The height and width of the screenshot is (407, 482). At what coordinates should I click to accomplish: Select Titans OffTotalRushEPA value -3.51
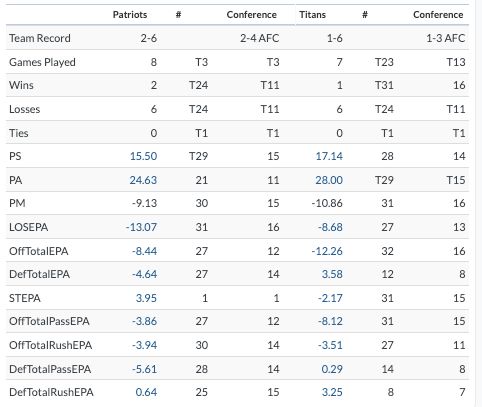(x=330, y=345)
